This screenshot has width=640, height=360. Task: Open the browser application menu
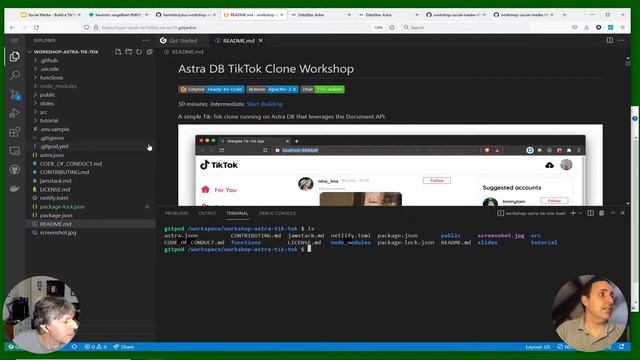pyautogui.click(x=622, y=27)
